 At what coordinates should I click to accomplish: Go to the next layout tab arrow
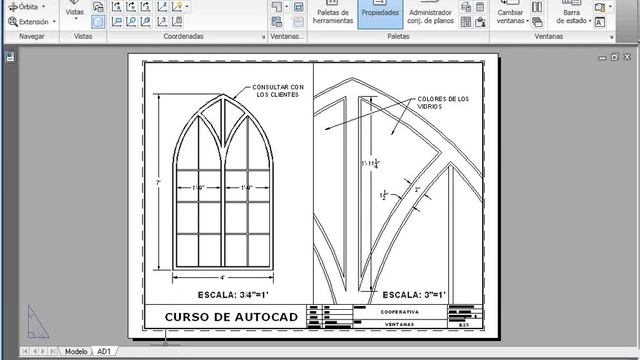pos(43,351)
